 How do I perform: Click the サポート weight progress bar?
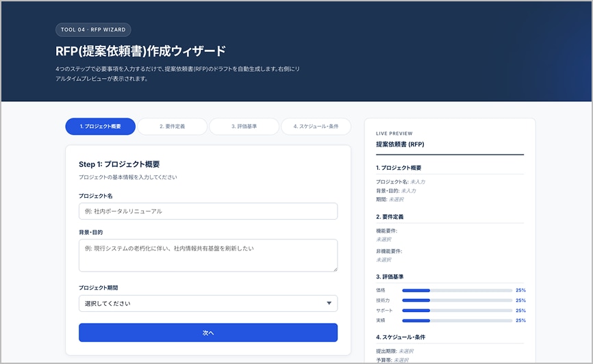(457, 311)
